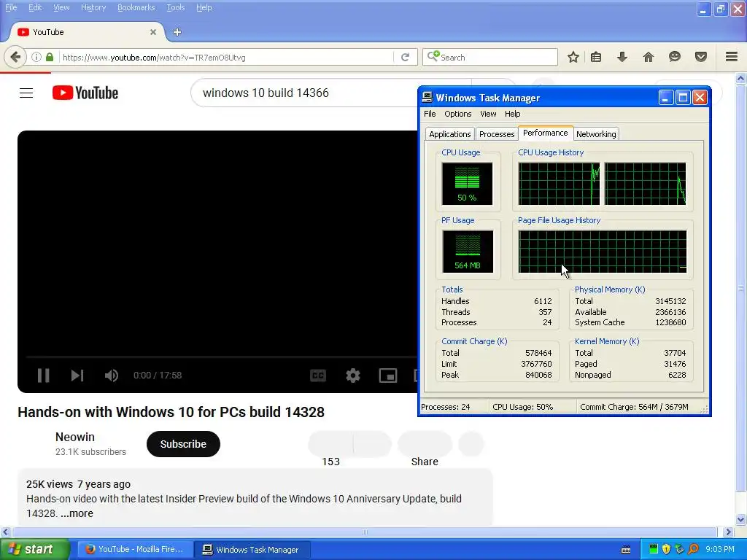Click the green padlock security icon
The image size is (747, 560).
(50, 57)
